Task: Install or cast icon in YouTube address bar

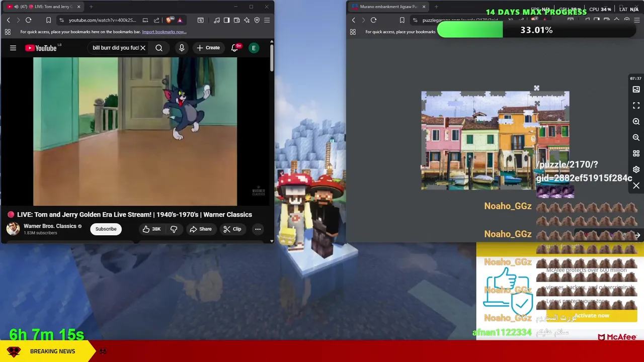Action: coord(145,20)
